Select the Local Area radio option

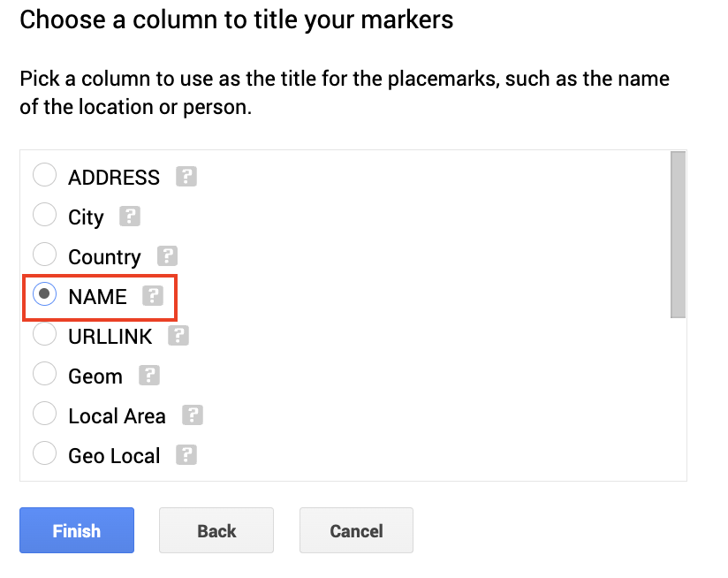[x=44, y=414]
